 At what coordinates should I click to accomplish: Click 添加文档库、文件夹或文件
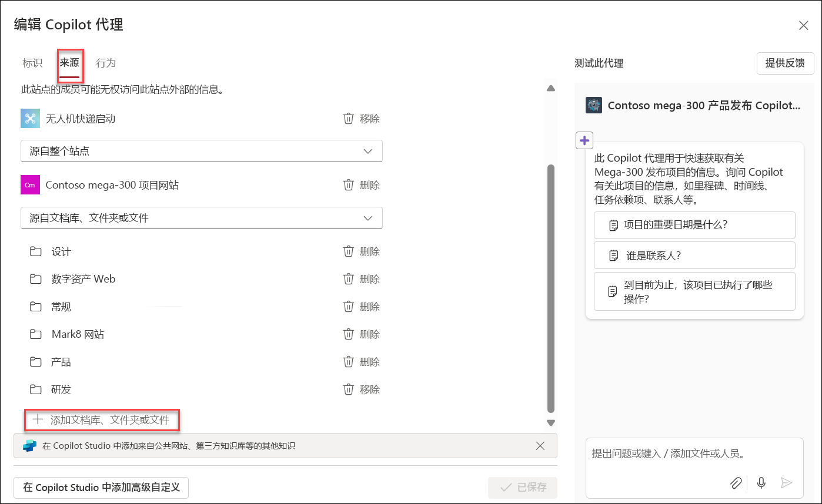(102, 420)
